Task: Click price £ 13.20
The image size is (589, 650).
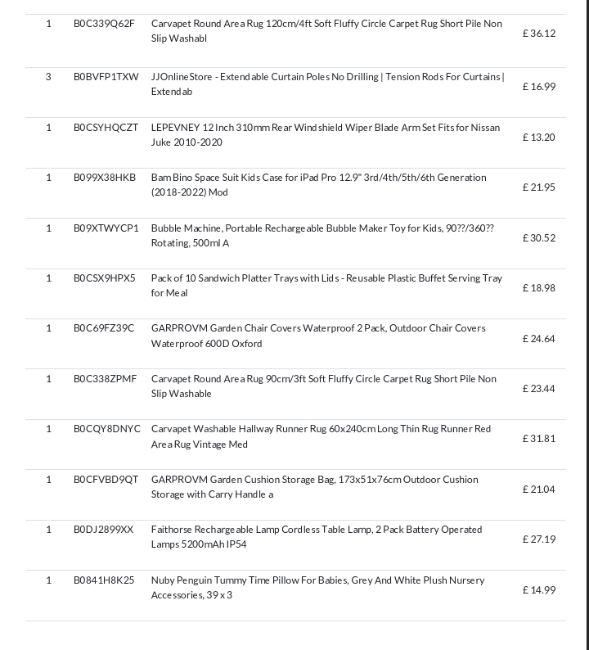Action: [539, 137]
